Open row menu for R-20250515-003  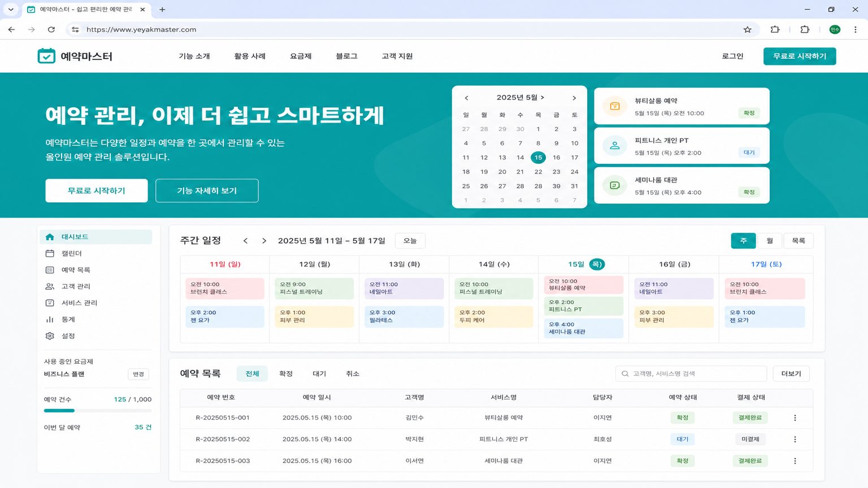click(795, 461)
